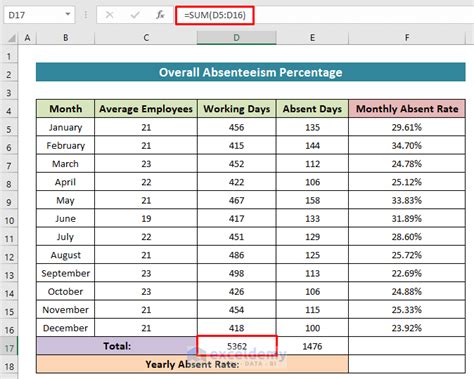Click working days value 486
This screenshot has height=379, width=474.
pyautogui.click(x=237, y=255)
